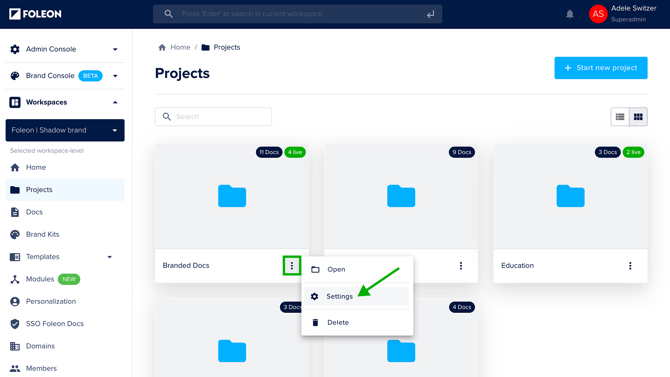Click the Templates layout icon
The height and width of the screenshot is (377, 670).
(x=15, y=257)
